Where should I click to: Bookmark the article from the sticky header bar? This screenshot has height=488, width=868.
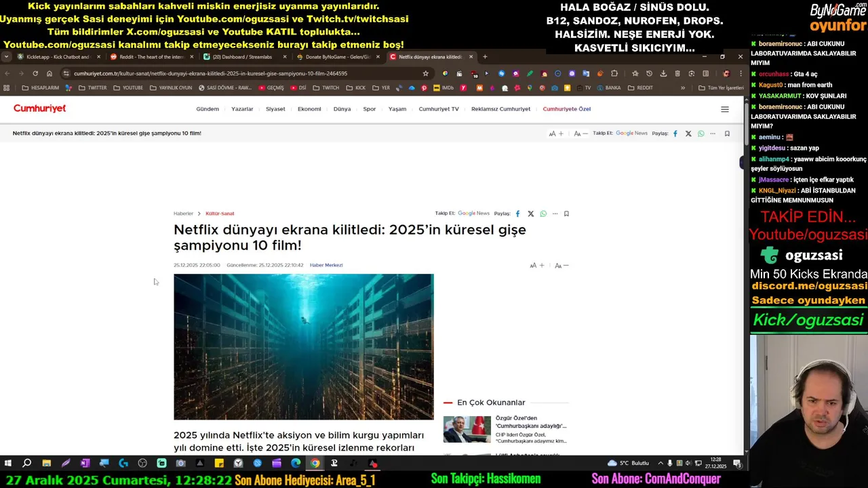click(x=727, y=134)
